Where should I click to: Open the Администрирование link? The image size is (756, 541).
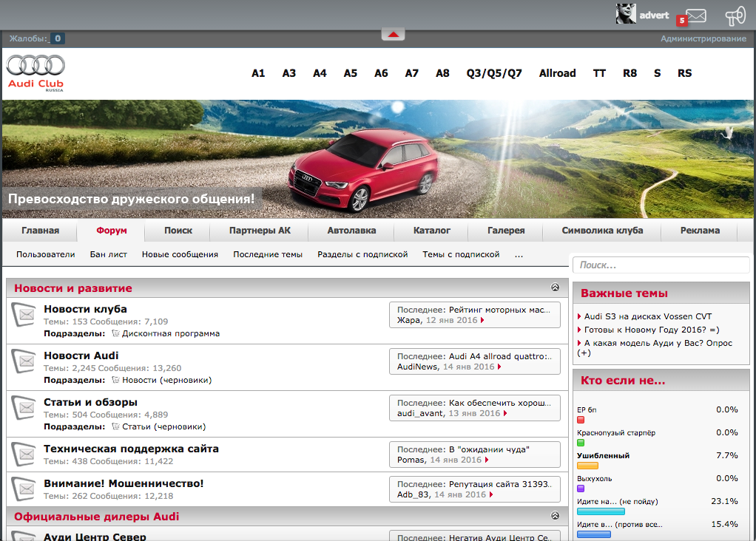(703, 38)
